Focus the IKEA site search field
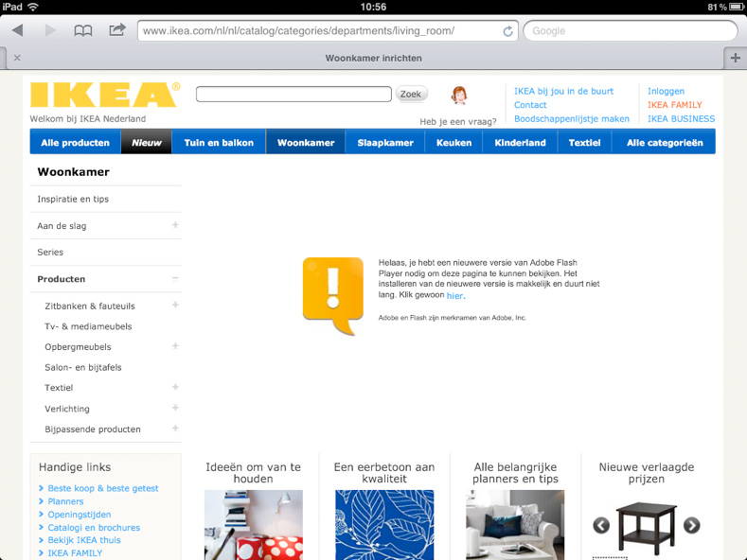This screenshot has width=747, height=560. pyautogui.click(x=293, y=95)
